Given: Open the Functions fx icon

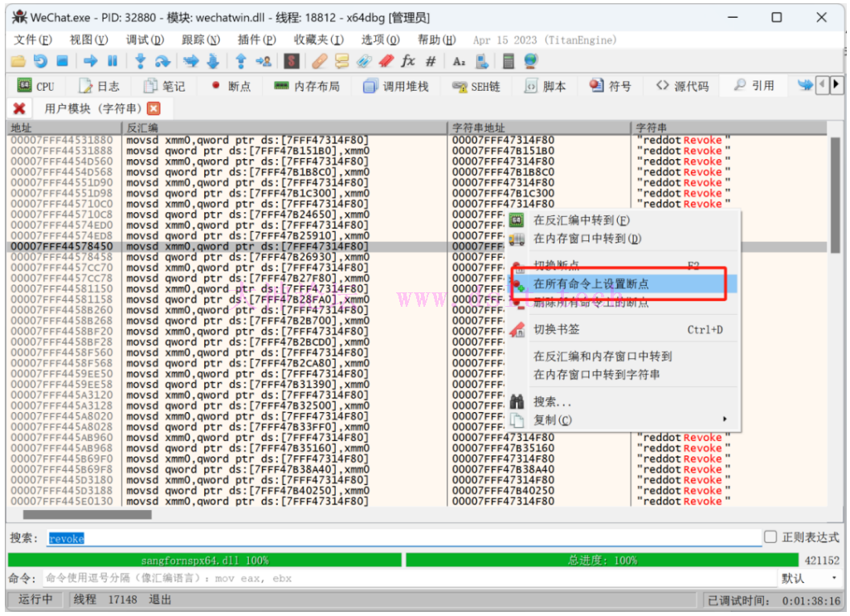Looking at the screenshot, I should click(x=408, y=61).
